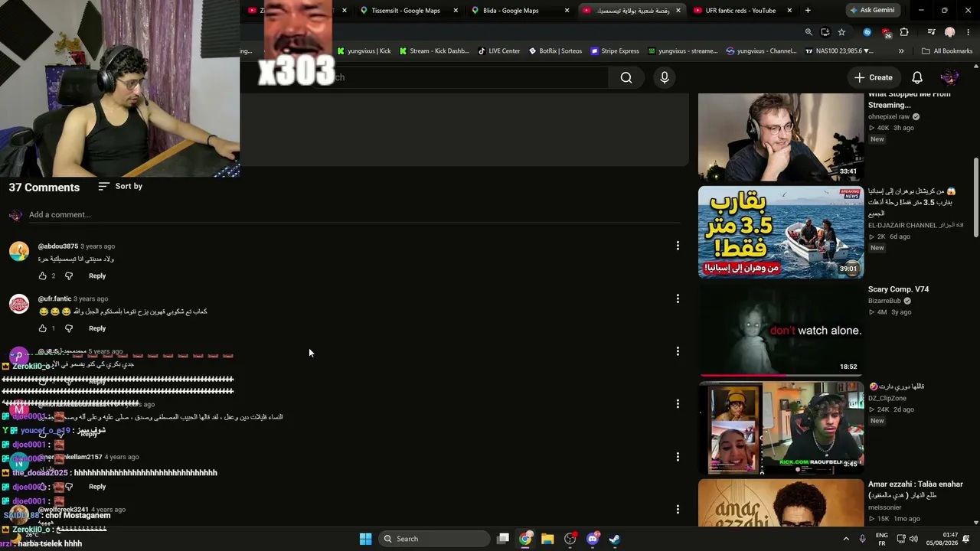980x551 pixels.
Task: Like the comment by @abdou3875
Action: [43, 275]
